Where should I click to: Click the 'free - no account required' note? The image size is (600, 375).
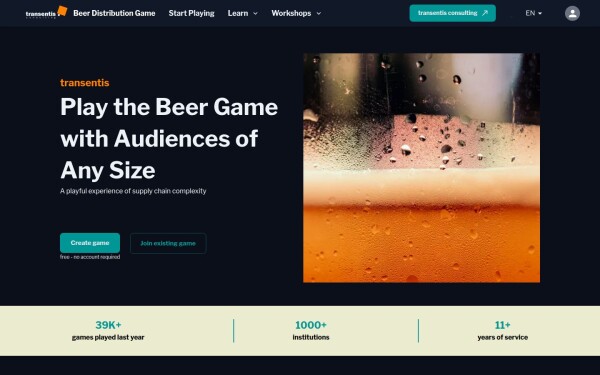tap(90, 257)
